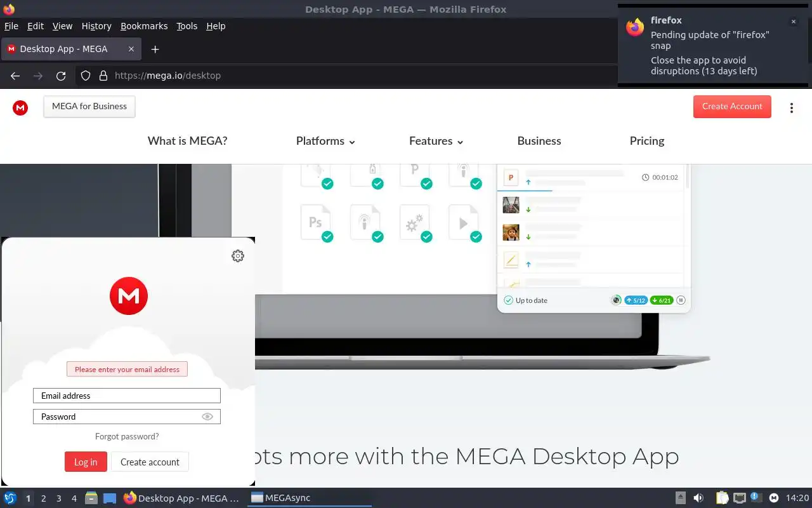
Task: Open What is MEGA? link
Action: (x=188, y=141)
